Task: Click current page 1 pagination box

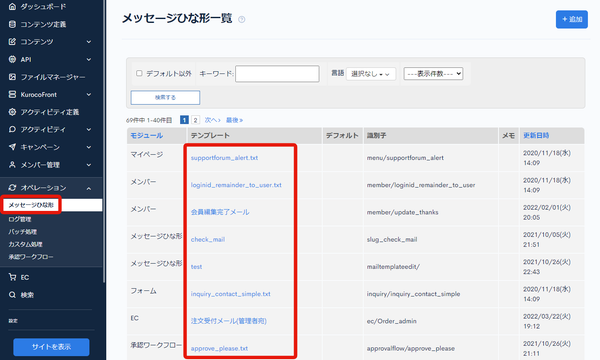Action: coord(184,120)
